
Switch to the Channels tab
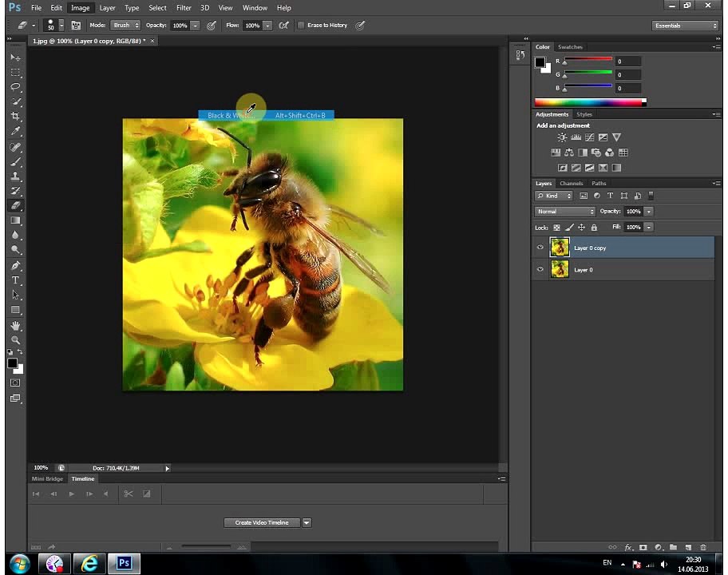coord(571,184)
